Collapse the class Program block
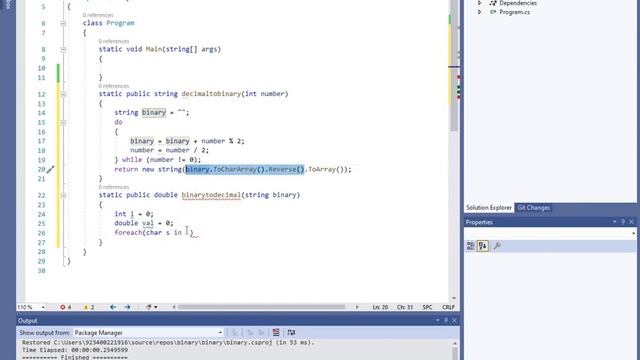This screenshot has height=360, width=640. point(63,23)
